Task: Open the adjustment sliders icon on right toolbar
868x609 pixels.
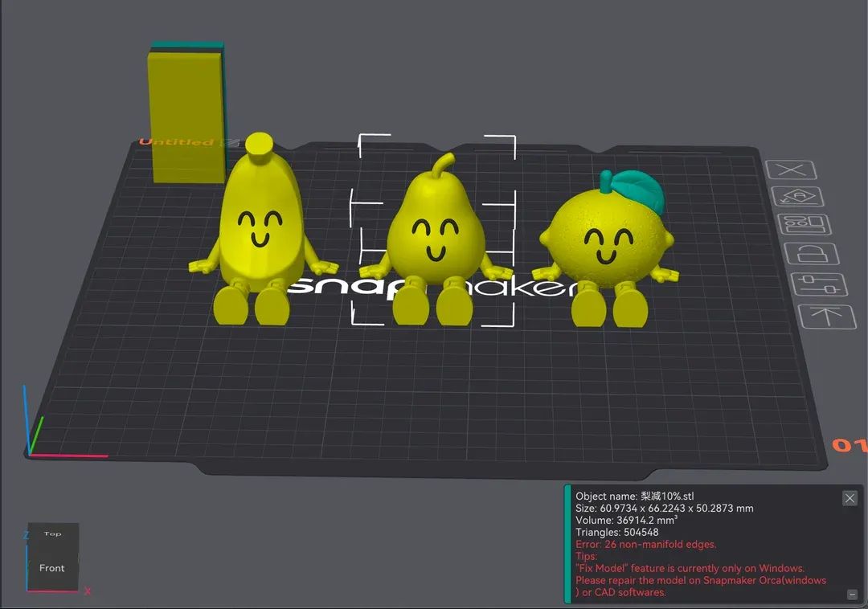Action: point(821,284)
